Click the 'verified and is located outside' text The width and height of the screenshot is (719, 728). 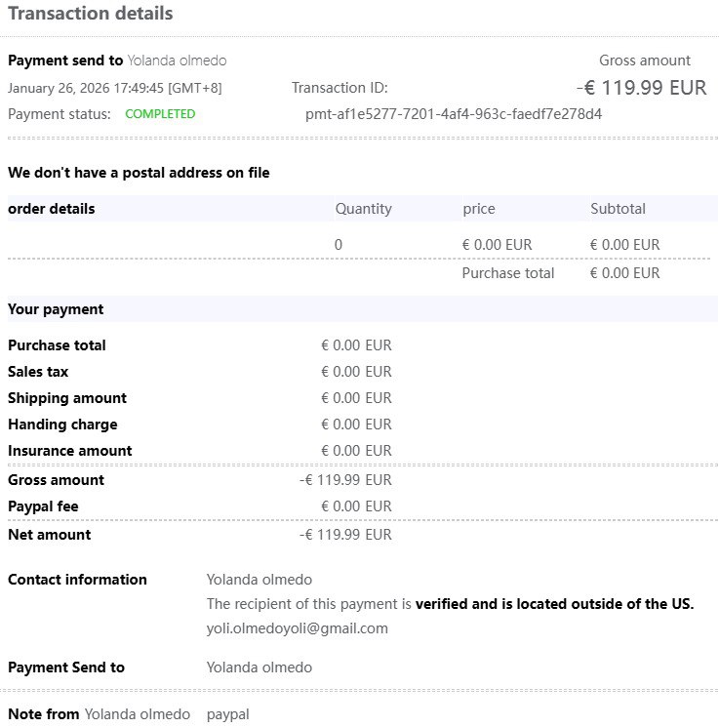554,604
